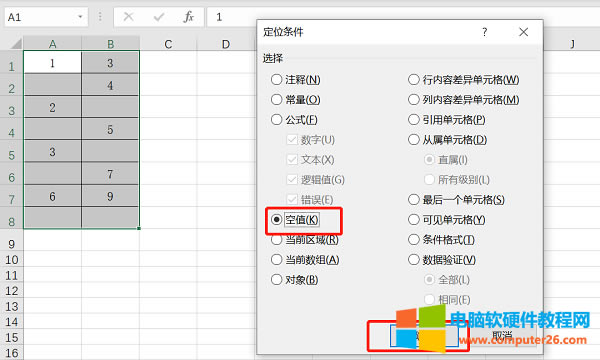Click the Select All corner triangle
Viewport: 600px width, 360px height.
[x=15, y=43]
